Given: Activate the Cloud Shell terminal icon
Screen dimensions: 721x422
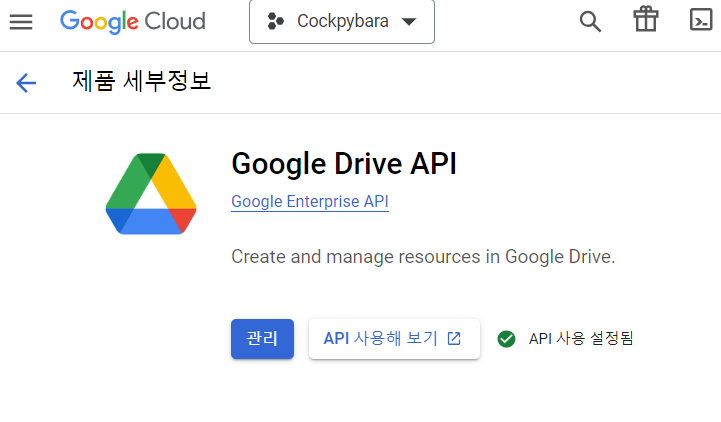Looking at the screenshot, I should pyautogui.click(x=701, y=20).
